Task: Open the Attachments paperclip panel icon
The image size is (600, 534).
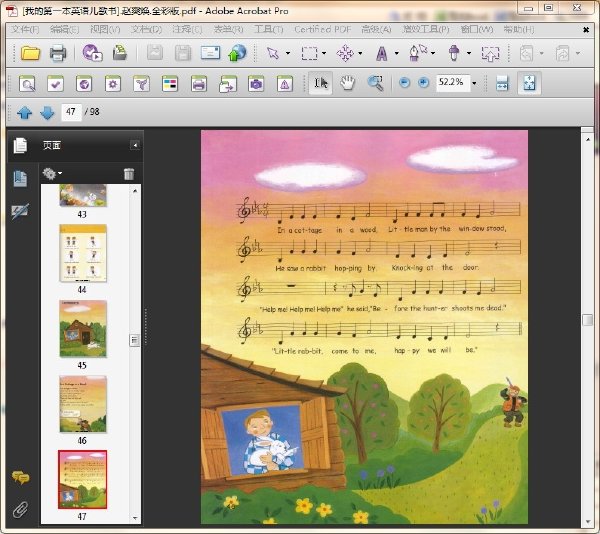Action: [20, 510]
